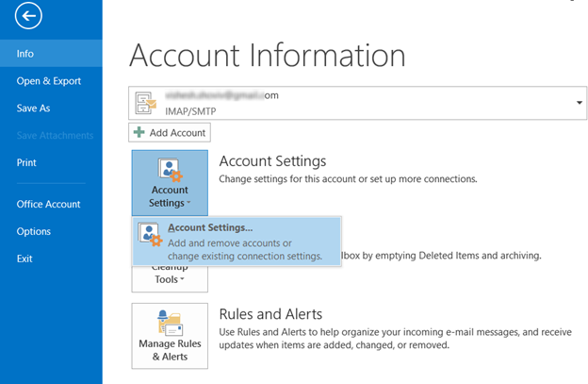This screenshot has height=384, width=588.
Task: Click the Rules and Alerts heading text
Action: pos(270,314)
